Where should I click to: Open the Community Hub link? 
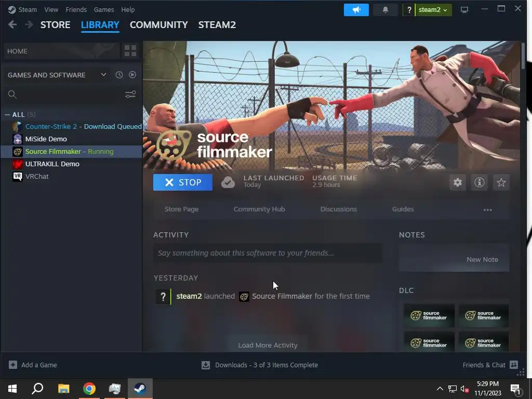(x=259, y=209)
